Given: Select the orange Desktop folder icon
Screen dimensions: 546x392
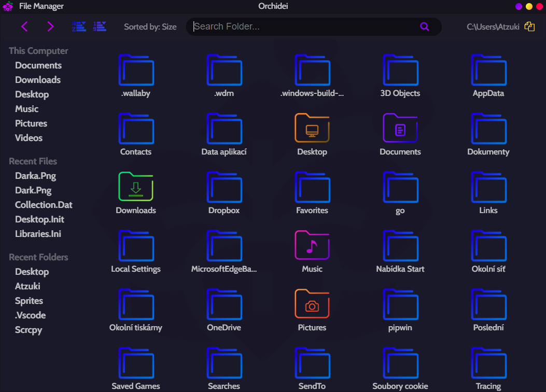Looking at the screenshot, I should pyautogui.click(x=312, y=128).
